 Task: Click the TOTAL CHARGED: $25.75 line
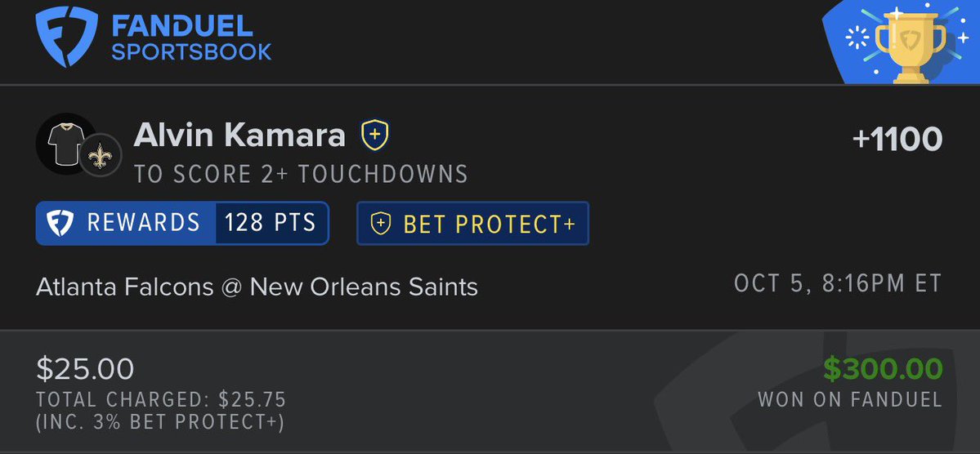tap(161, 399)
